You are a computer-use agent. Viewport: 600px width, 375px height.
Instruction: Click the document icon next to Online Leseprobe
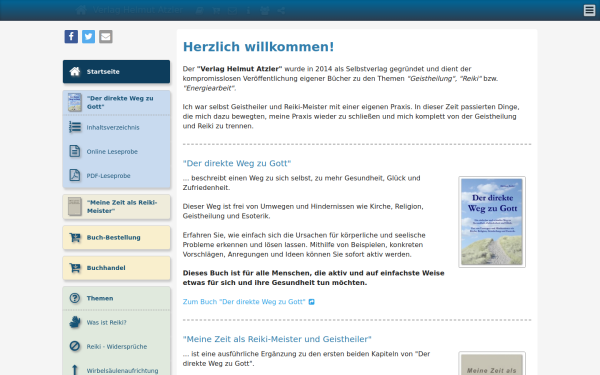coord(75,151)
